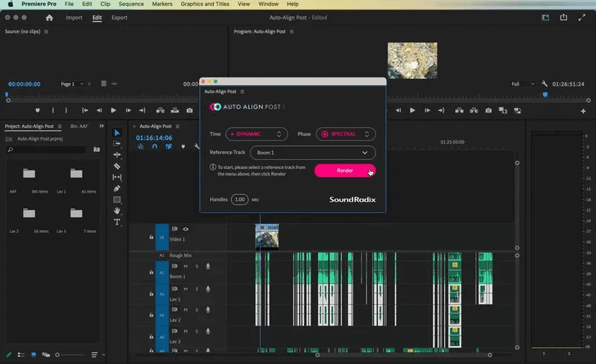
Task: Open the Time mode Dynamic dropdown
Action: click(257, 134)
